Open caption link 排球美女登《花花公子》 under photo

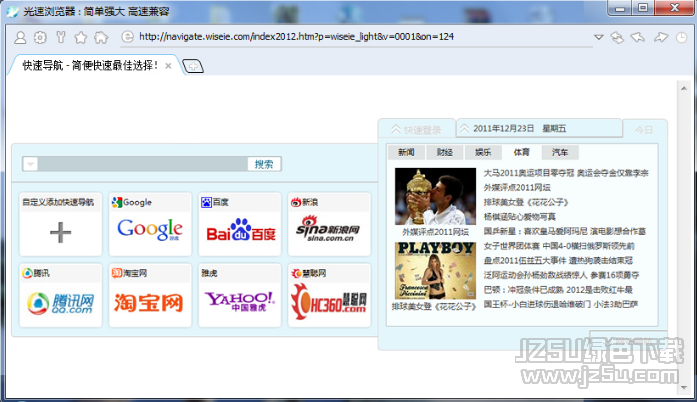435,306
